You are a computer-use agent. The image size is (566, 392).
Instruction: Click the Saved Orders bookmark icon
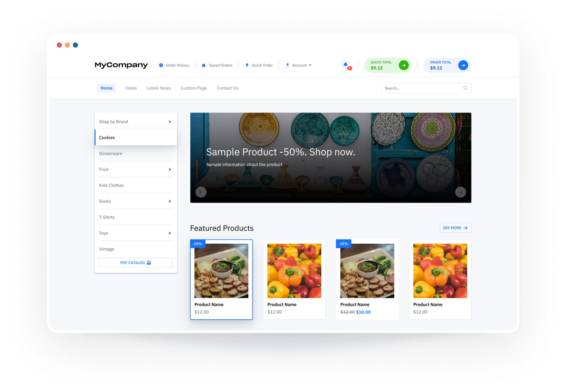(x=204, y=65)
